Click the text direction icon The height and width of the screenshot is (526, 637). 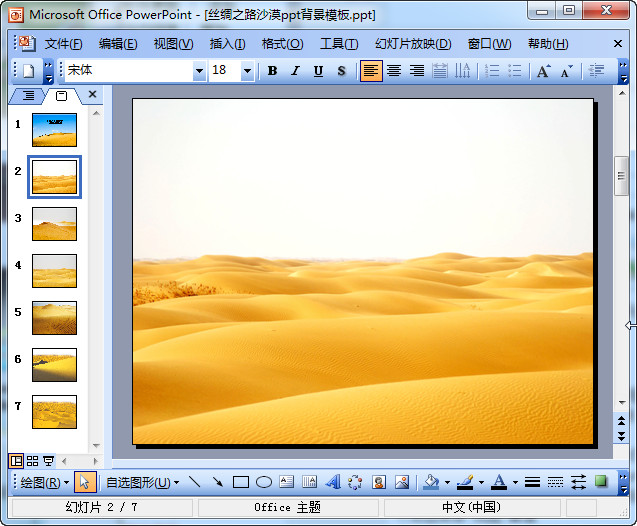tap(462, 71)
